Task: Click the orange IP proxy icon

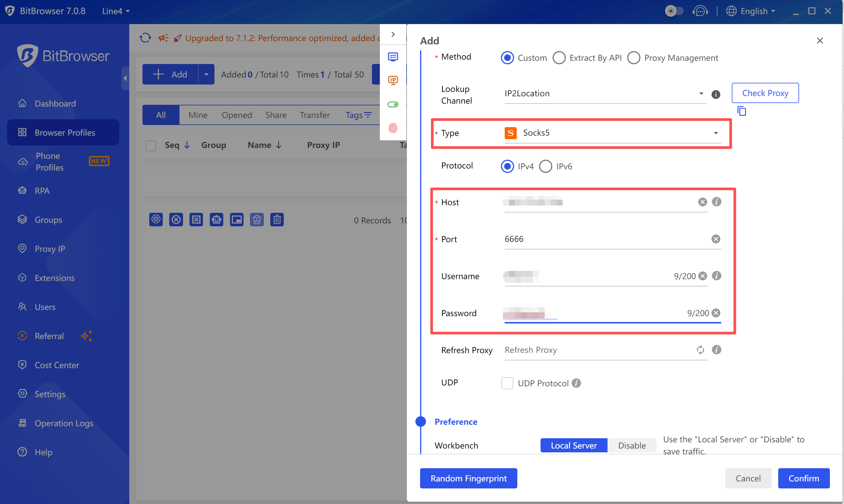Action: click(392, 80)
